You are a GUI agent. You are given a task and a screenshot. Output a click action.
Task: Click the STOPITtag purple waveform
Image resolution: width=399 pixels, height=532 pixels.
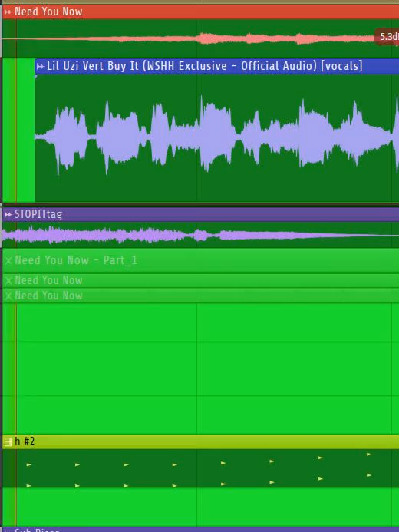point(200,235)
